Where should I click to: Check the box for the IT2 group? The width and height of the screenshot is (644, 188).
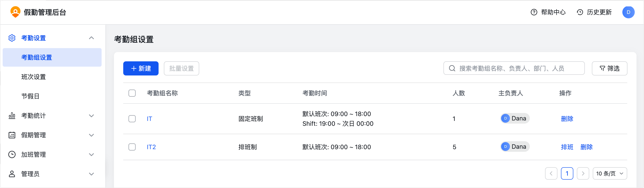pyautogui.click(x=132, y=147)
